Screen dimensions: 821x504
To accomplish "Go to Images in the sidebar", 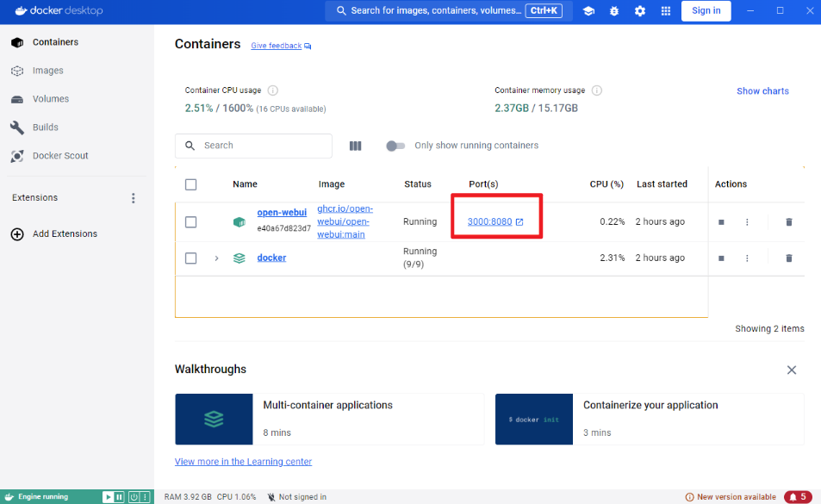I will 47,71.
